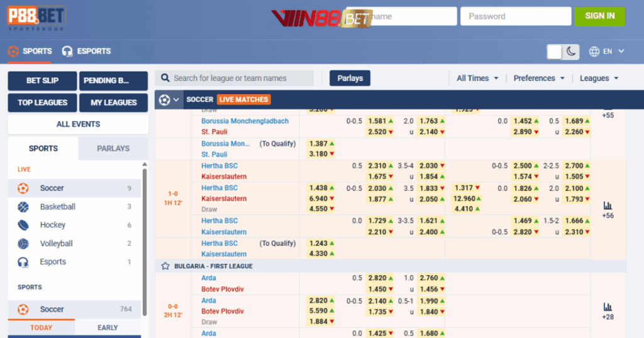Image resolution: width=644 pixels, height=338 pixels.
Task: Toggle the dark mode switch
Action: [x=563, y=52]
